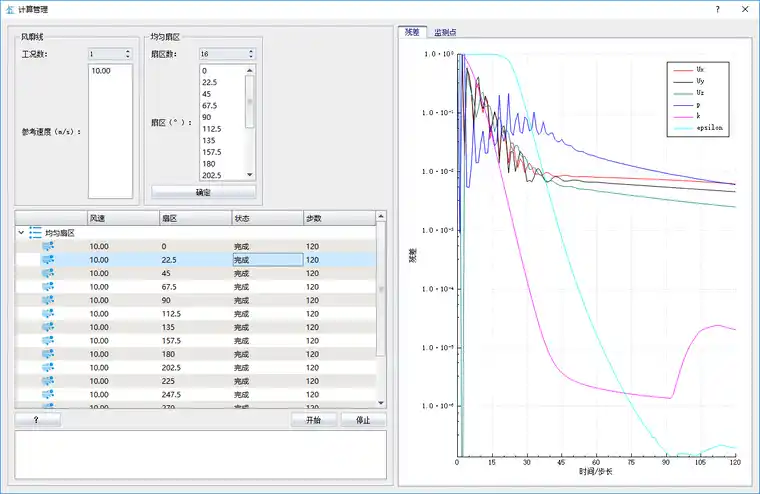This screenshot has width=760, height=494.
Task: Click the sector list scroll down arrow
Action: (250, 175)
